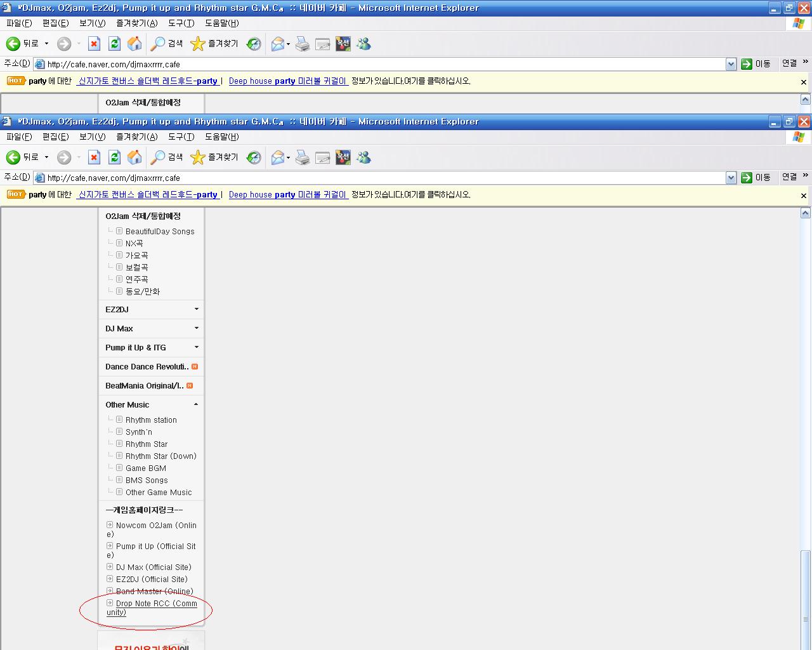Open Mail dropdown arrow in the front window
The width and height of the screenshot is (812, 650).
click(x=288, y=158)
